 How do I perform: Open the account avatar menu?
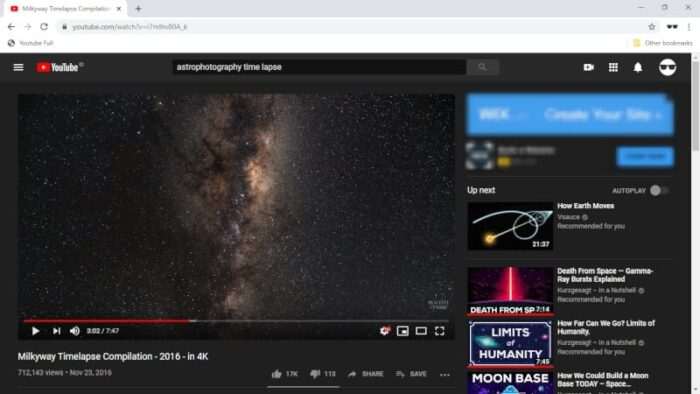[667, 67]
